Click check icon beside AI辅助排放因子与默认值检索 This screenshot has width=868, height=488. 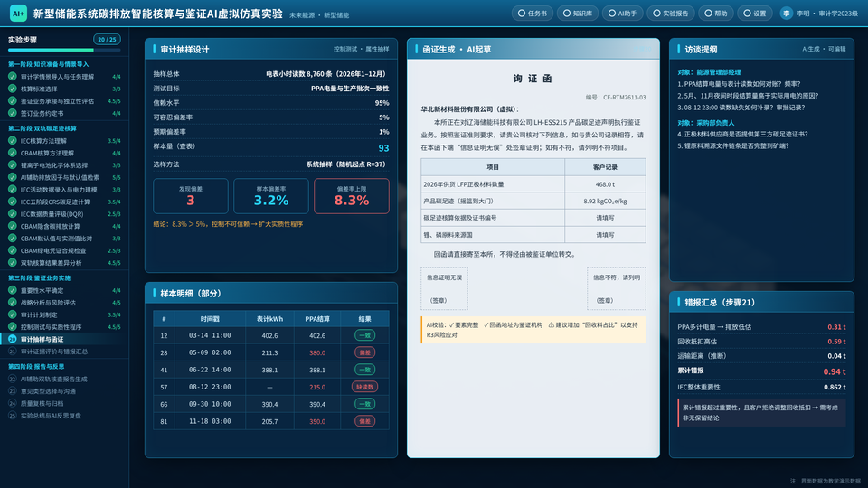pos(12,177)
